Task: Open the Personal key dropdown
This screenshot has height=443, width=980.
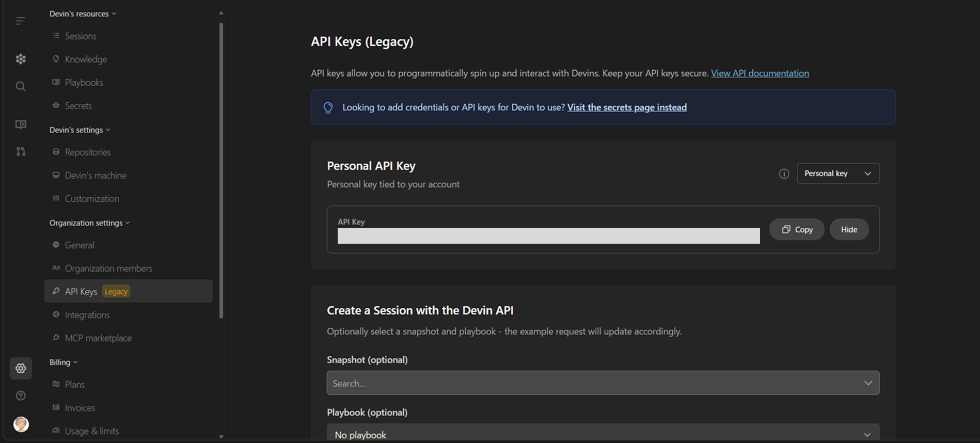Action: point(838,173)
